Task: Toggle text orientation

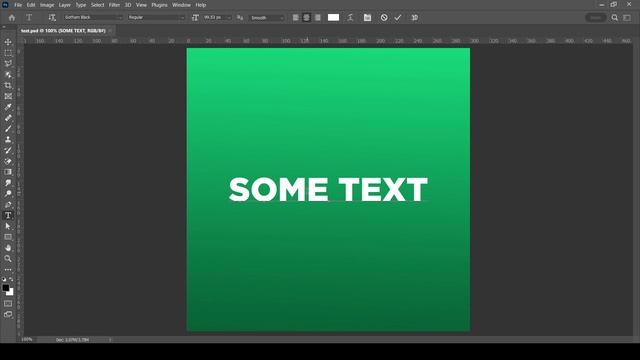Action: 51,18
